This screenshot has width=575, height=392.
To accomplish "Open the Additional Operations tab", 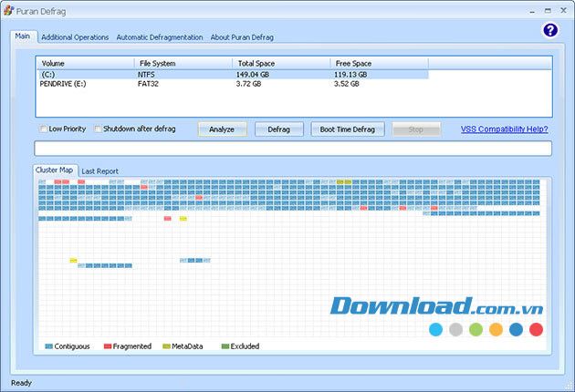I will (x=74, y=37).
